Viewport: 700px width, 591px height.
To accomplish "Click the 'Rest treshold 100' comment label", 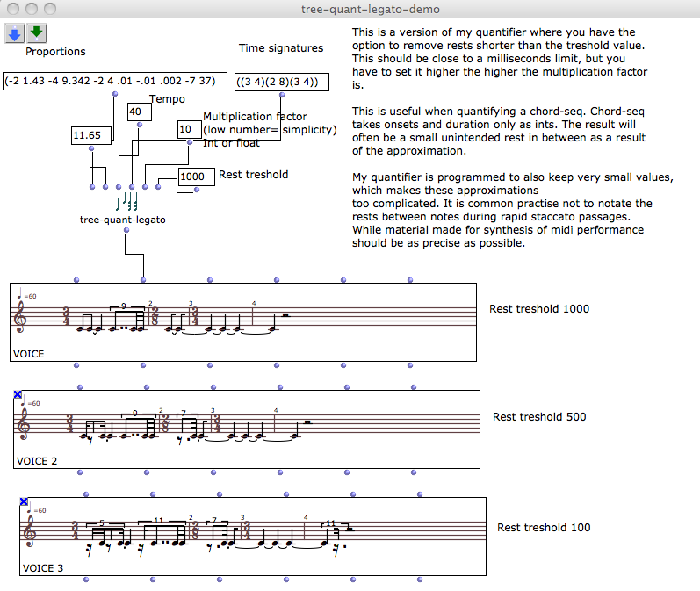I will point(544,527).
